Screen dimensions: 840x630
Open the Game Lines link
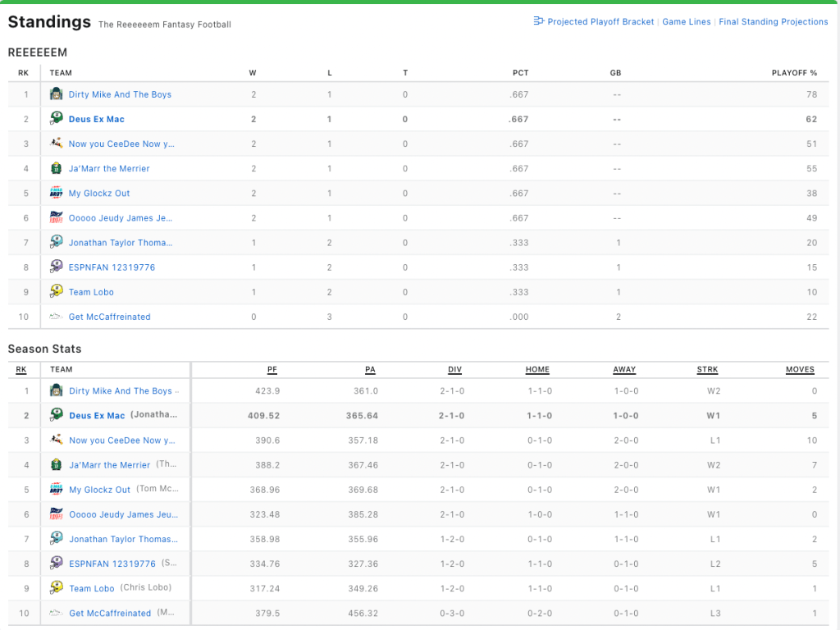click(687, 22)
